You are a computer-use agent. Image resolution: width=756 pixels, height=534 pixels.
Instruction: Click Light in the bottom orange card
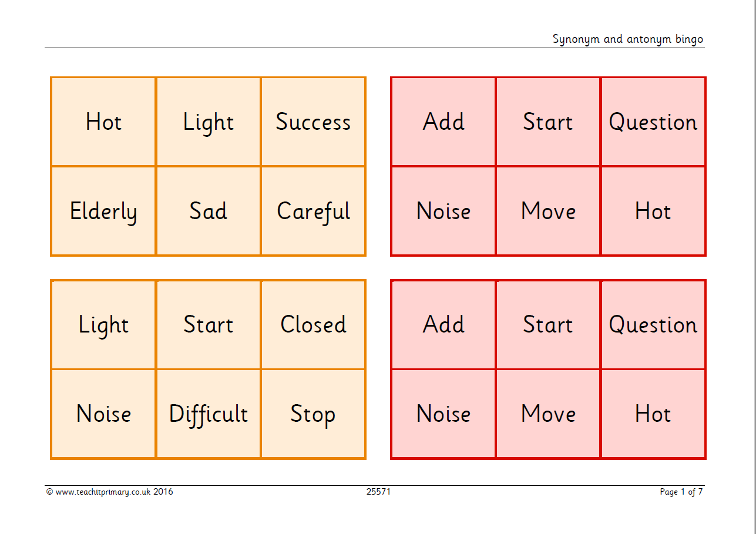click(x=103, y=324)
